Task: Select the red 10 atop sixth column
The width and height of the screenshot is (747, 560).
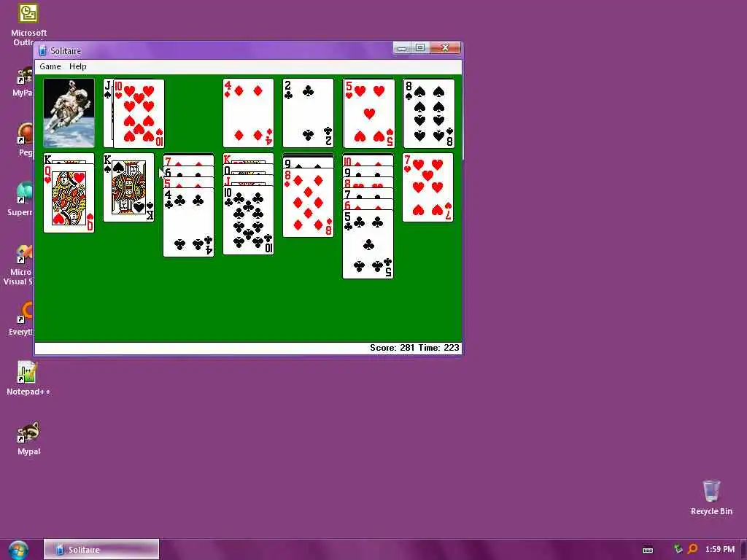Action: pyautogui.click(x=368, y=160)
